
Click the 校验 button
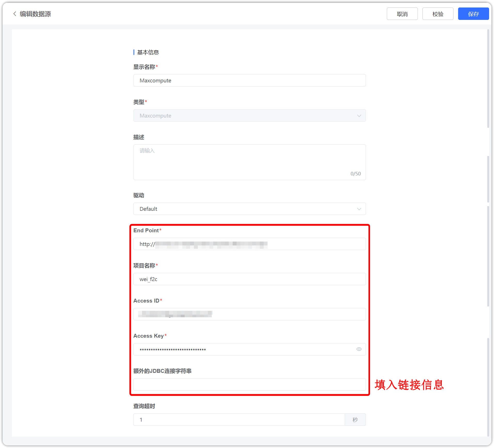pyautogui.click(x=438, y=14)
